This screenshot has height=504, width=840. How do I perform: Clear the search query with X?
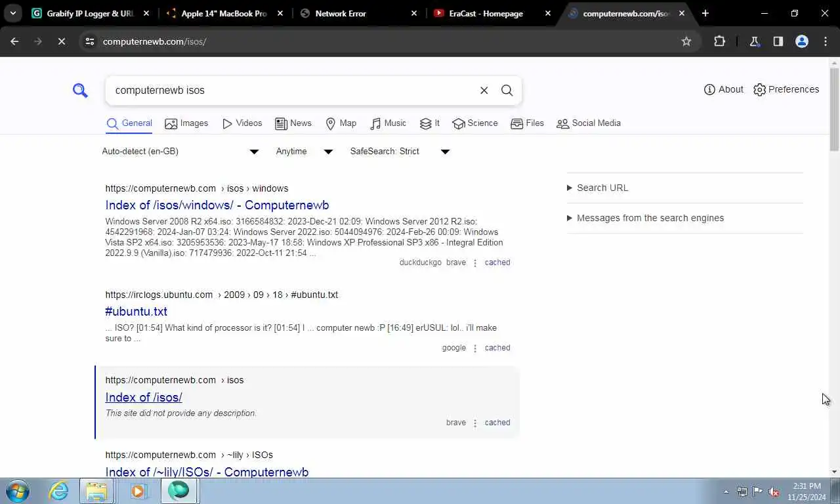click(484, 91)
